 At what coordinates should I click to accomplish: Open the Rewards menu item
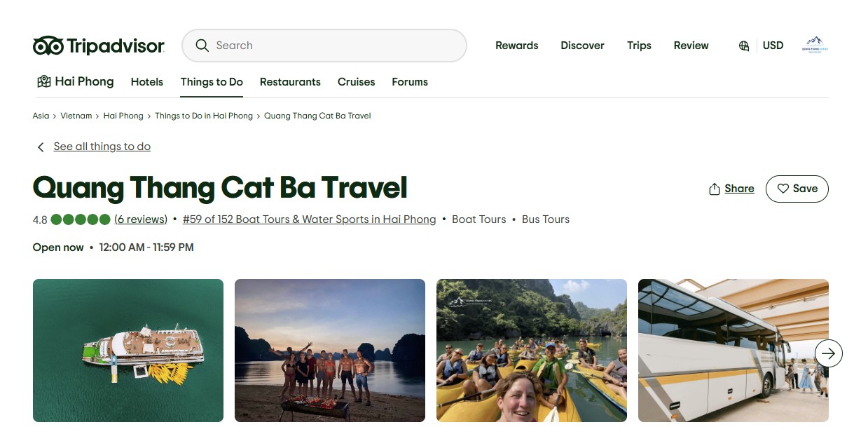click(516, 46)
